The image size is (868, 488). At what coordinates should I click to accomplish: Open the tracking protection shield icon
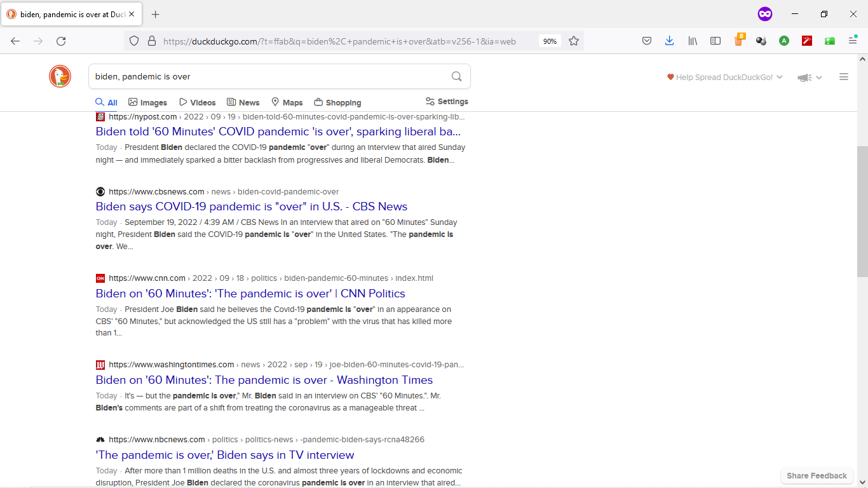134,41
